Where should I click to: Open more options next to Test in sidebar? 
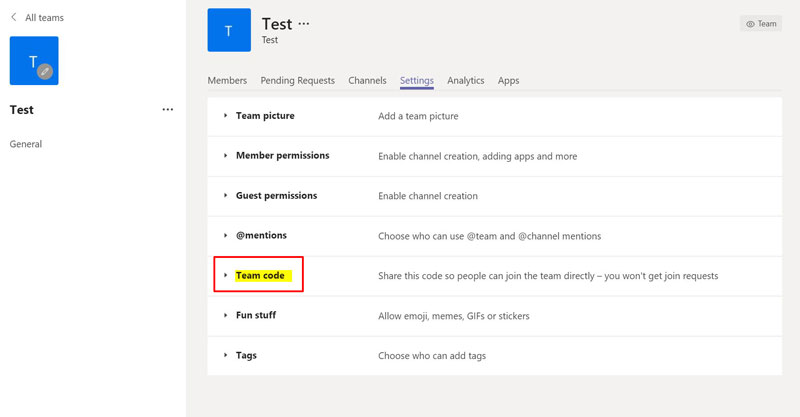167,110
